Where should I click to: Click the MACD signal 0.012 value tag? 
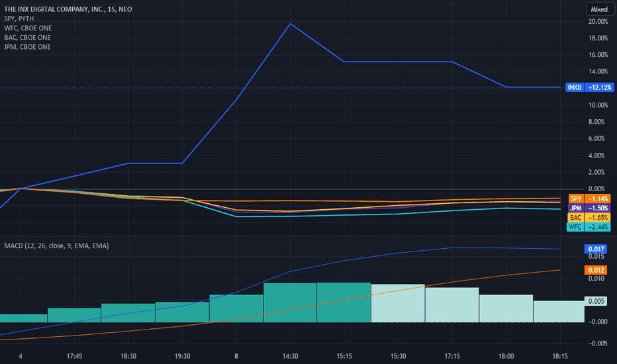click(596, 270)
